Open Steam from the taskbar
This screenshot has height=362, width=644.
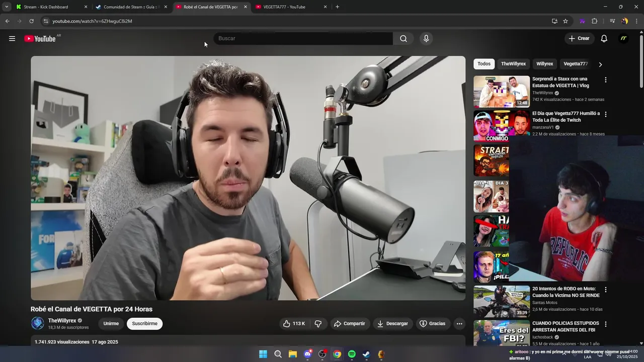(x=366, y=354)
